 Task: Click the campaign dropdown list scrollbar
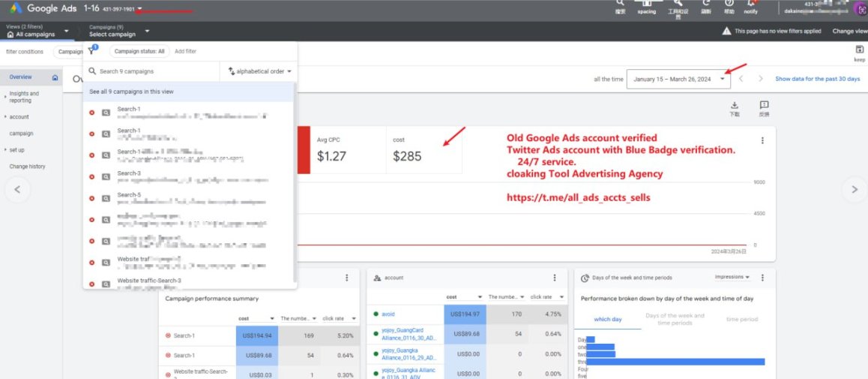pyautogui.click(x=295, y=183)
